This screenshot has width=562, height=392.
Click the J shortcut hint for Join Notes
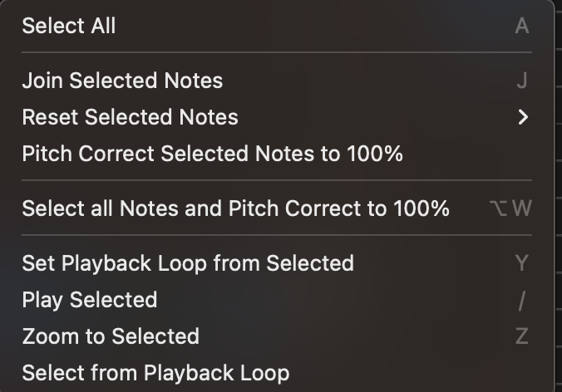(522, 81)
